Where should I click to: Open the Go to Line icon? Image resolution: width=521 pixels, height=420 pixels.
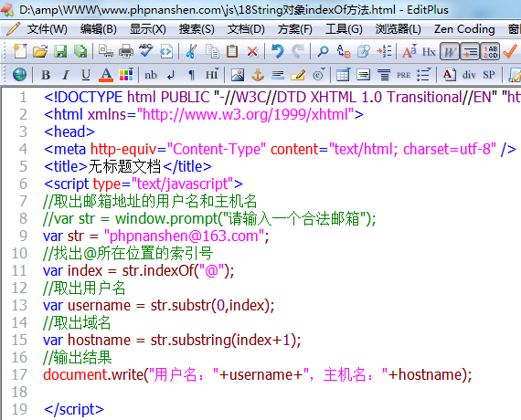384,51
